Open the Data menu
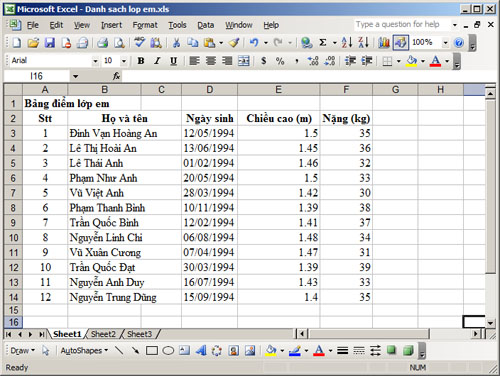The width and height of the screenshot is (500, 376). [x=205, y=25]
